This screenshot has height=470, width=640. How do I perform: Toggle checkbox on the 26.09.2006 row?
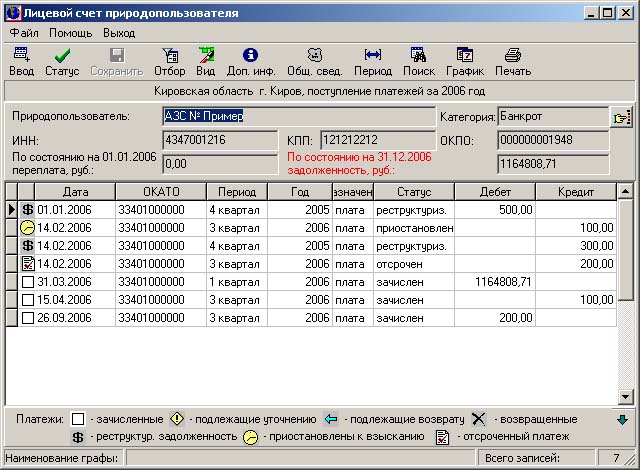tap(28, 318)
